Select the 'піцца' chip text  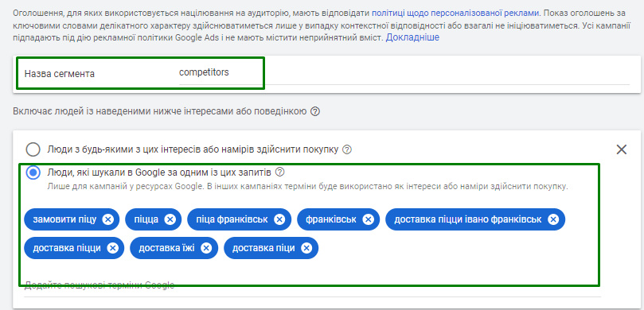pos(146,219)
